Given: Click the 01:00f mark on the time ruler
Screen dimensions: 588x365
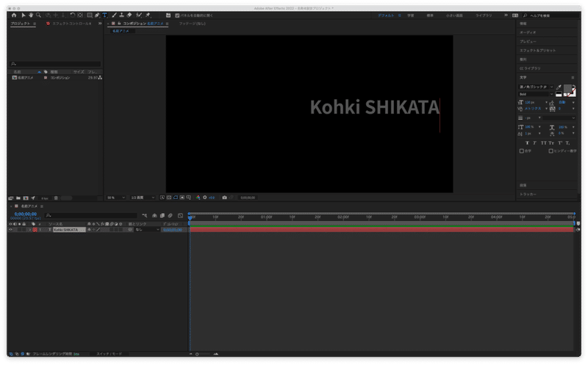Looking at the screenshot, I should point(267,217).
